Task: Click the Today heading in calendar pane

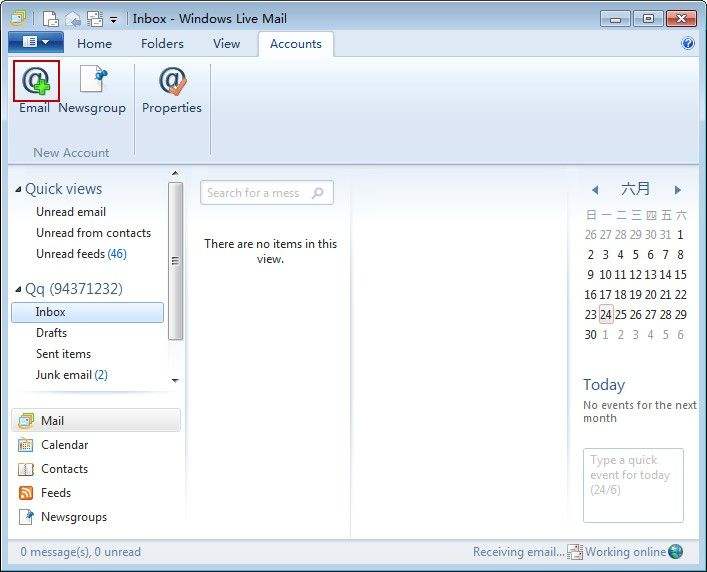Action: click(x=604, y=385)
